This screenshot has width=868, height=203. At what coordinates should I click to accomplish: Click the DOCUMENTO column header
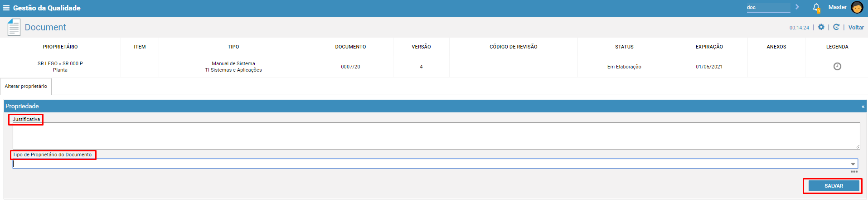pos(350,47)
